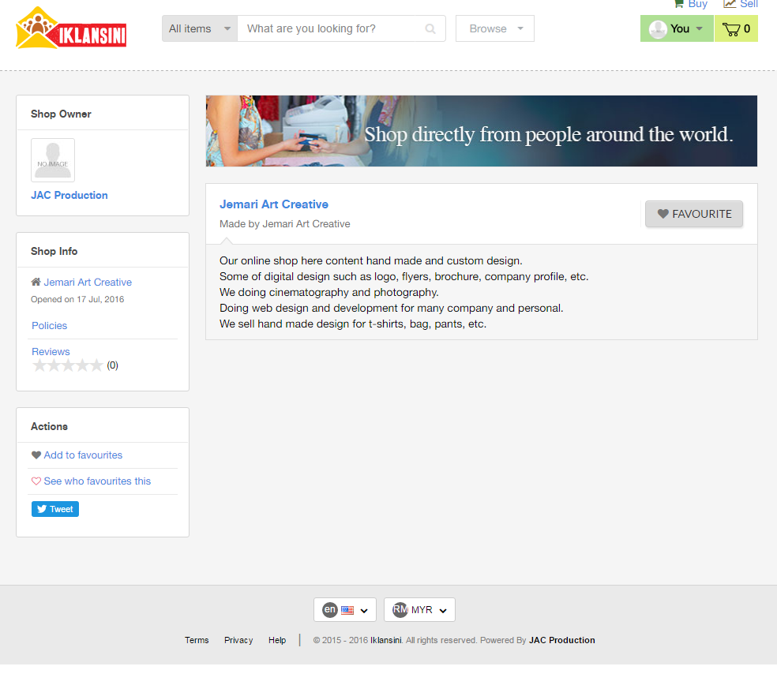Click the Buy link at top
The height and width of the screenshot is (700, 777).
point(698,4)
